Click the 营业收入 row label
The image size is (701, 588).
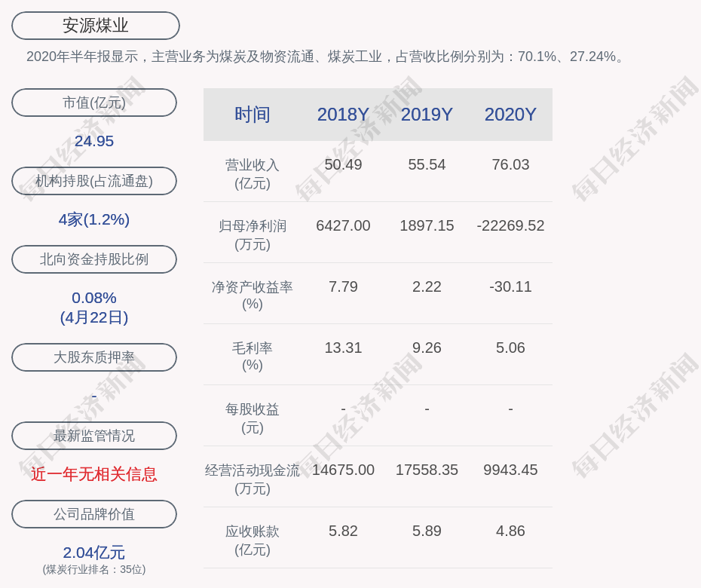coord(253,174)
